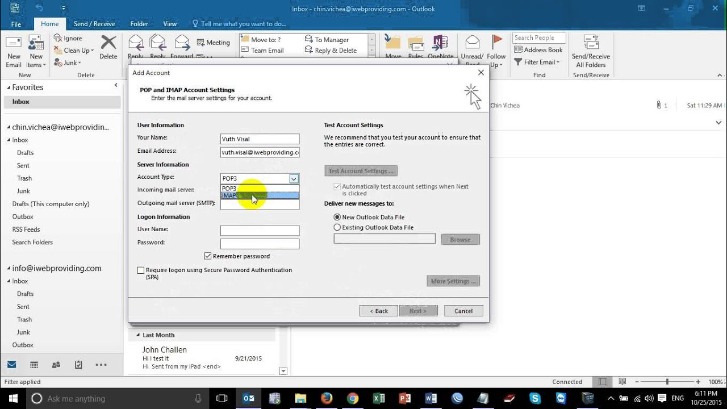Toggle the Remember password checkbox
This screenshot has height=409, width=727.
[208, 256]
